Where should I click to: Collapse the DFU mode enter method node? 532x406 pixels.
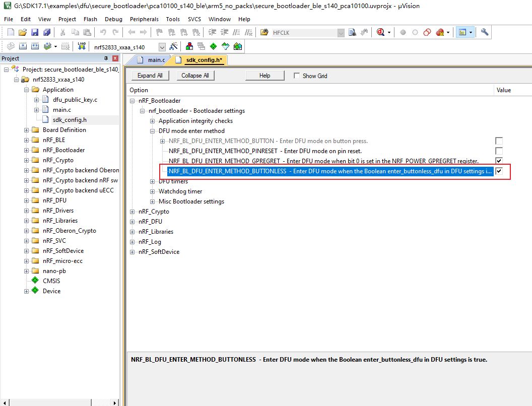coord(152,131)
